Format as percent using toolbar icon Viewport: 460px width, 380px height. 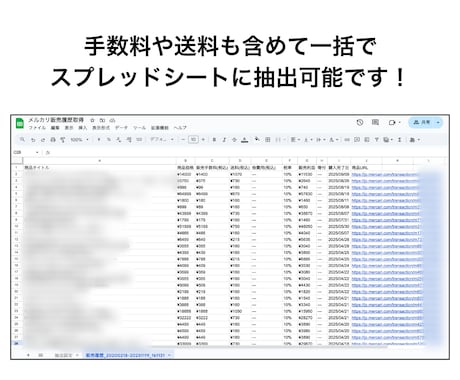pos(109,140)
